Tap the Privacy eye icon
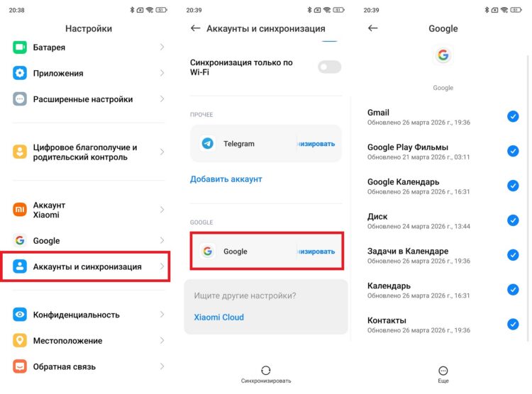Viewport: 532px width, 394px height. point(20,315)
